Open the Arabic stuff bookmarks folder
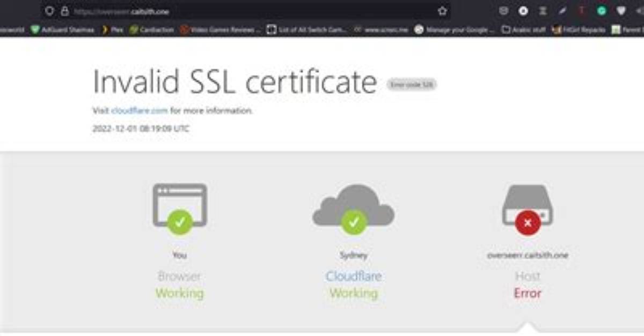Screen dimensions: 644x336 coord(523,30)
